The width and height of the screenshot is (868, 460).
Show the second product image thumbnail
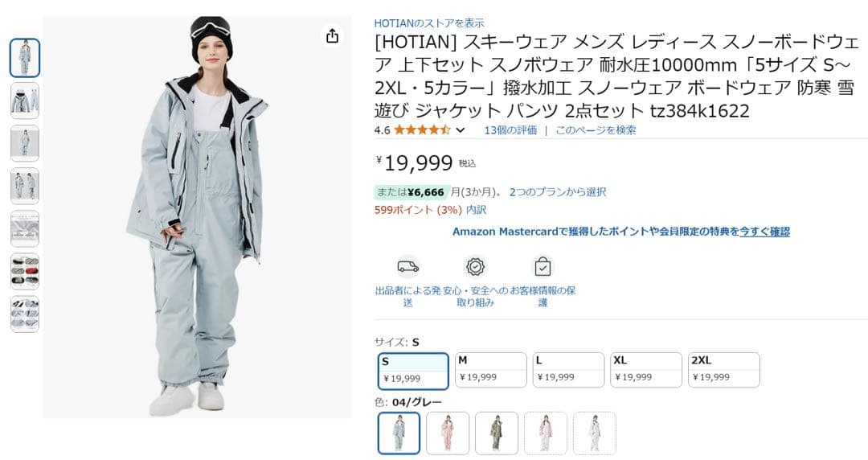(25, 101)
